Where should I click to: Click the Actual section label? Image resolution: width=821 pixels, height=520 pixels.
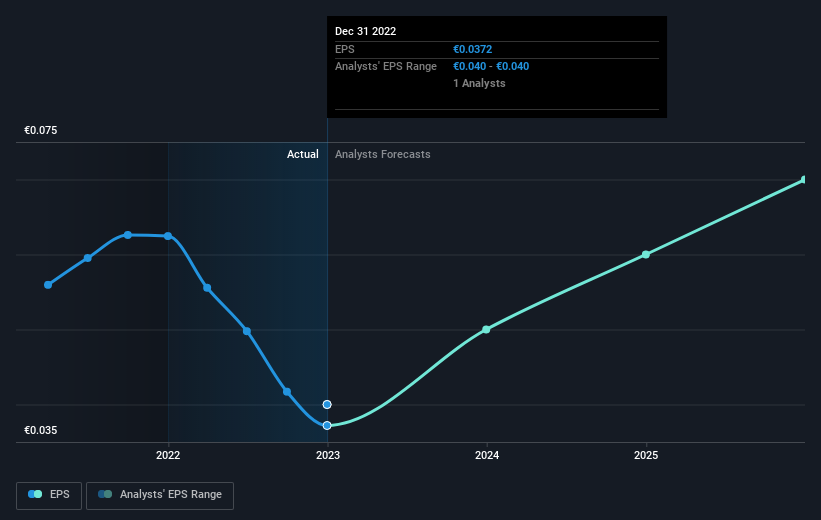pyautogui.click(x=303, y=154)
